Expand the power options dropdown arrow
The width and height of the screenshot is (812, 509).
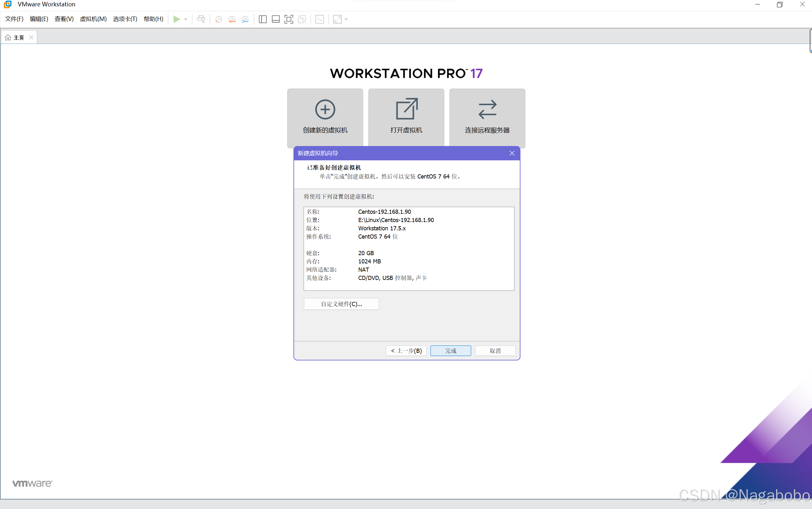coord(186,19)
